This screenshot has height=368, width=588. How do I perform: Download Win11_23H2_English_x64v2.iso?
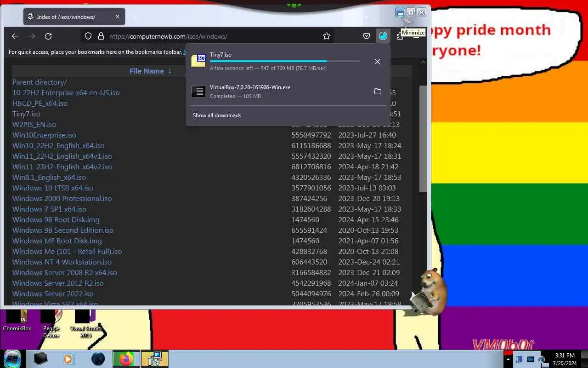pyautogui.click(x=62, y=167)
